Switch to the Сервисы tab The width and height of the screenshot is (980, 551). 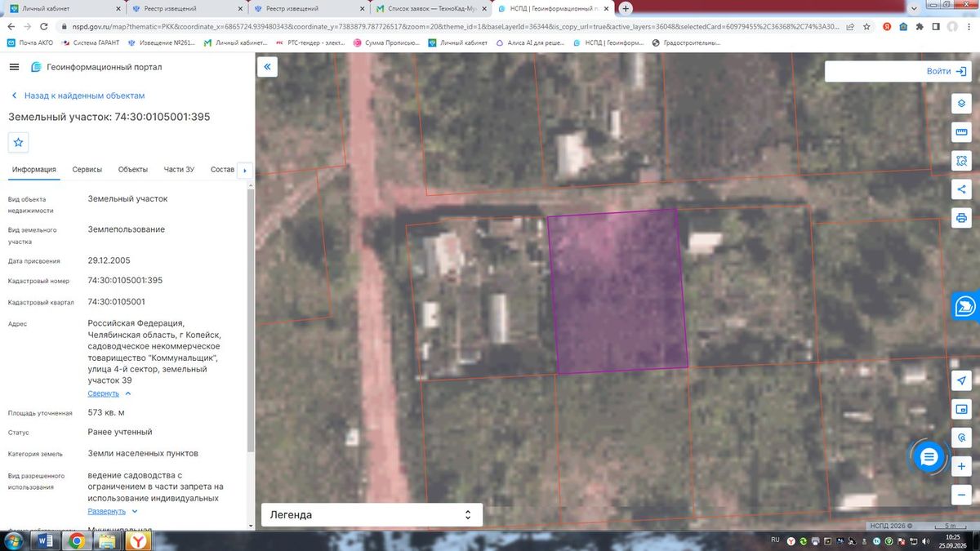coord(87,170)
